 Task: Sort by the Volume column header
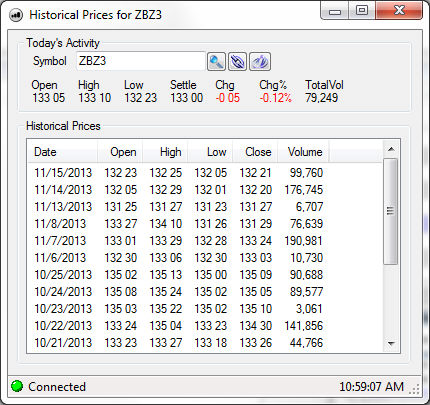point(303,152)
